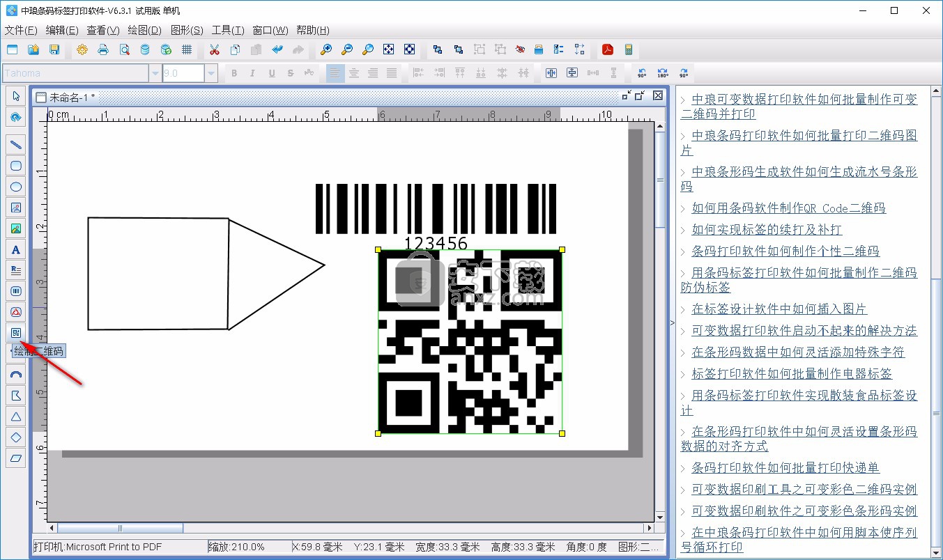Open link 如何用条码软件制作QR Code二维码
Image resolution: width=943 pixels, height=560 pixels.
788,208
